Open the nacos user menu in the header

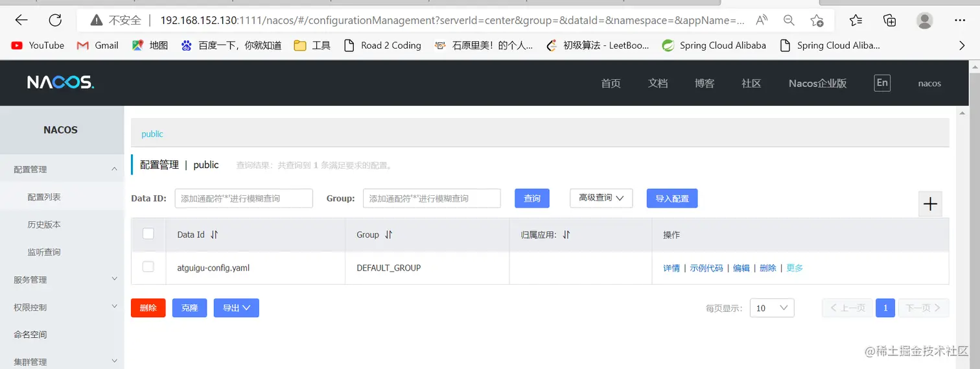929,83
